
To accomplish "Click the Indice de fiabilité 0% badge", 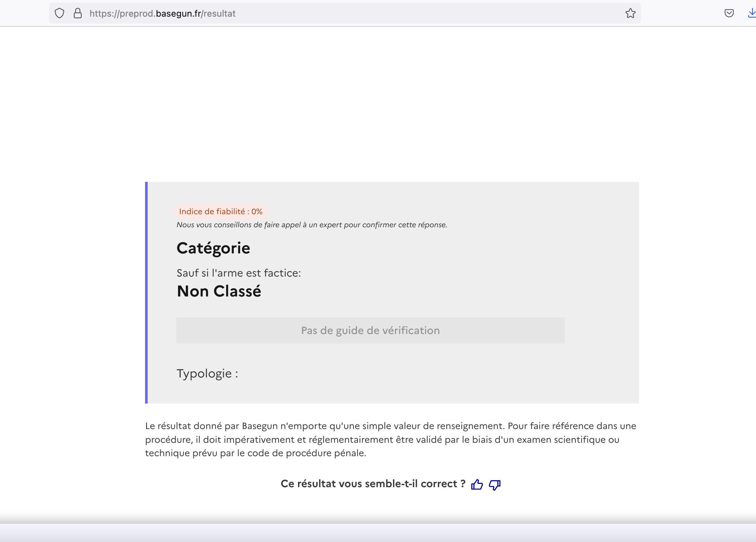I will (221, 212).
